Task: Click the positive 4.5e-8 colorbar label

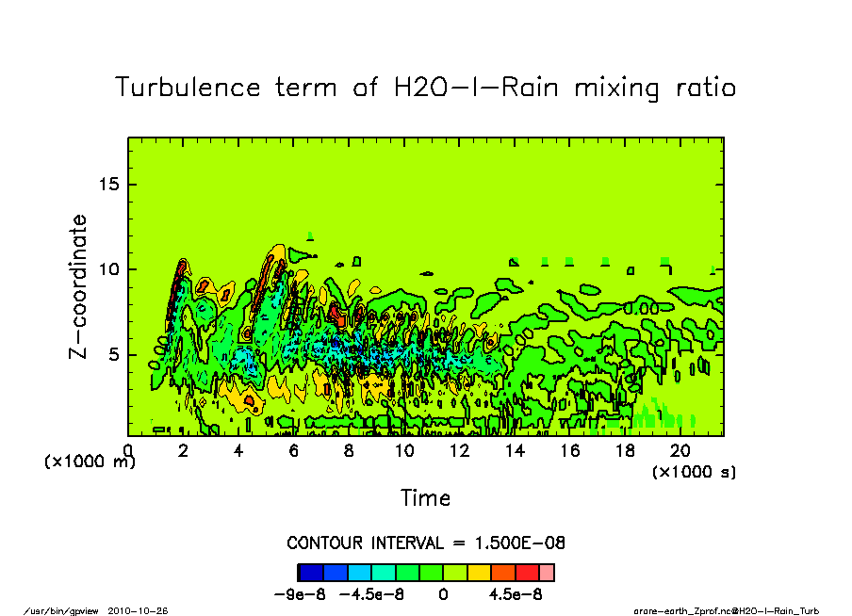Action: point(510,595)
